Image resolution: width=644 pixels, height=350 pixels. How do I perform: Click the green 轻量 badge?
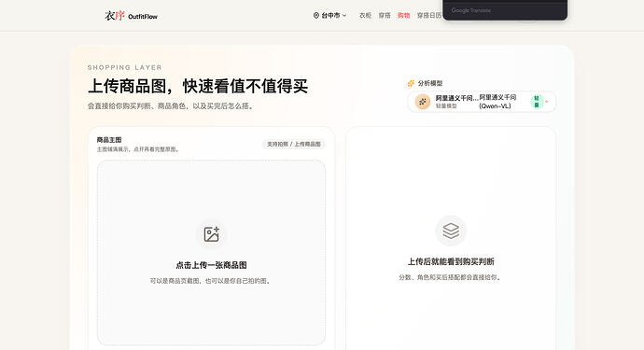[537, 102]
